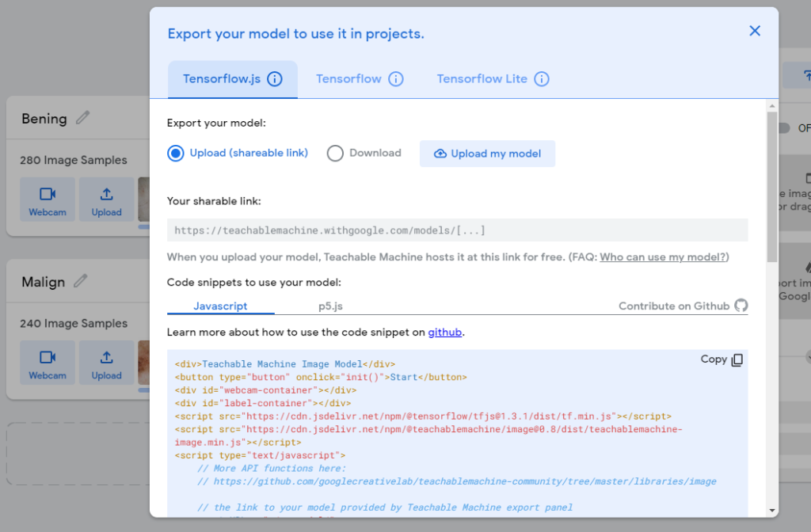Click the Bening sample image thumbnail
The image size is (811, 532).
tap(144, 199)
